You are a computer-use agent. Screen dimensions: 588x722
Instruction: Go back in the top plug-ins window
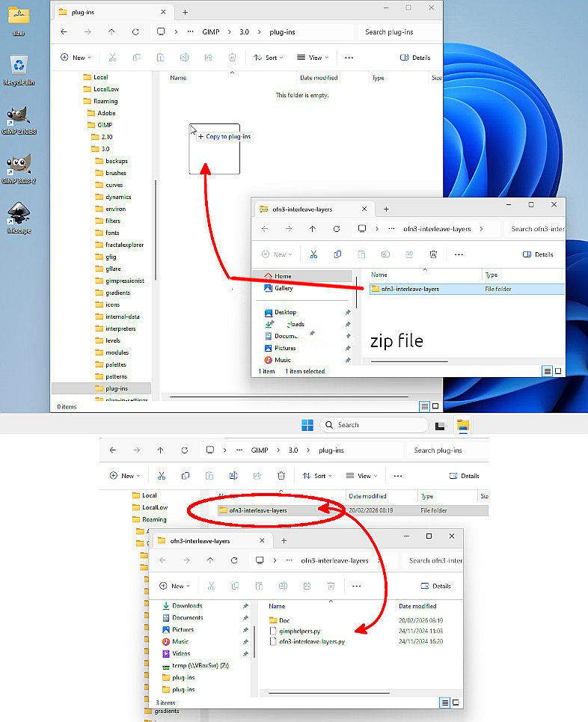pos(64,31)
